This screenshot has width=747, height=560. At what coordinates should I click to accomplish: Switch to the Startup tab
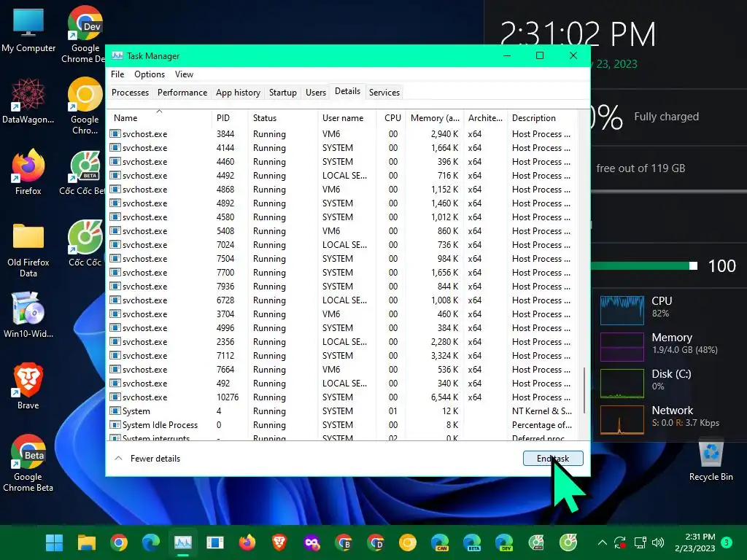(x=282, y=93)
